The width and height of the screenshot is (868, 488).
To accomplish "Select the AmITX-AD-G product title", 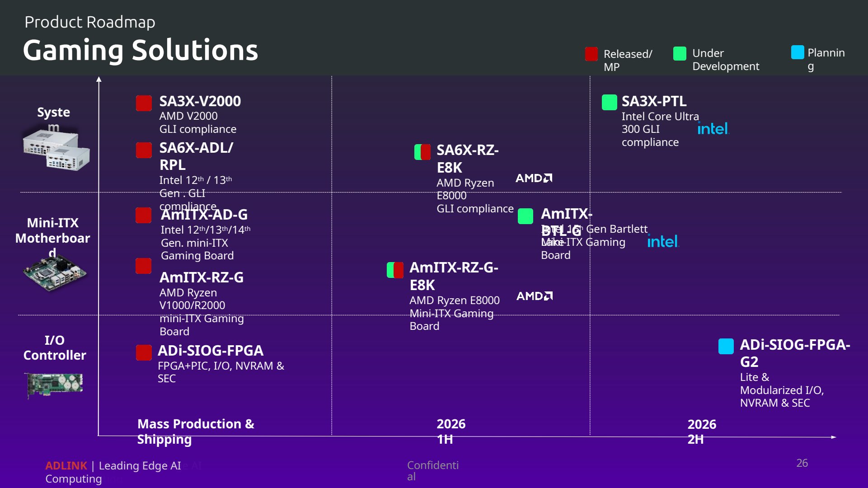I will pos(204,215).
